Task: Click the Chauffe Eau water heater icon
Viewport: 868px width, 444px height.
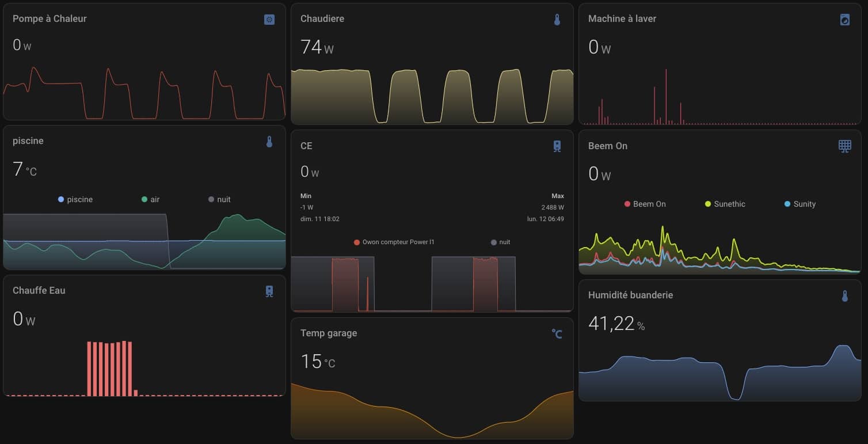Action: [269, 291]
